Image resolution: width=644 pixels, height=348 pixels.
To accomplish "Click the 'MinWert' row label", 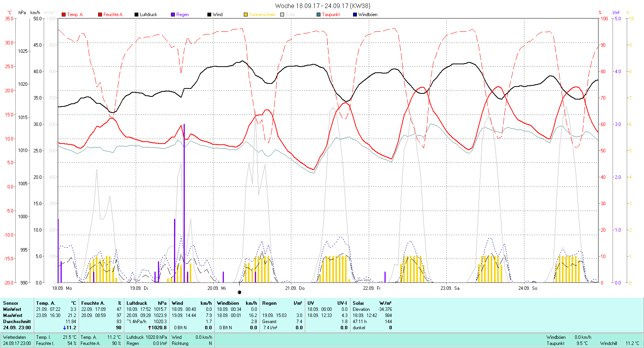I will coord(12,309).
